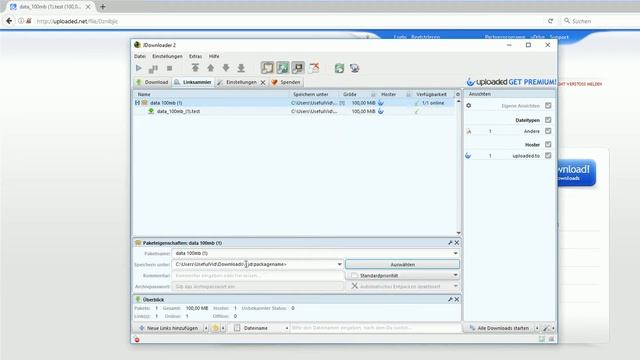Click the Kommentar input field

click(x=258, y=276)
